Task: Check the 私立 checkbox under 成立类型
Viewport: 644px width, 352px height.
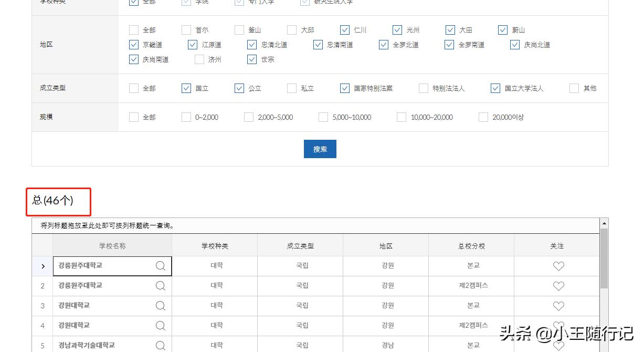Action: click(x=292, y=88)
